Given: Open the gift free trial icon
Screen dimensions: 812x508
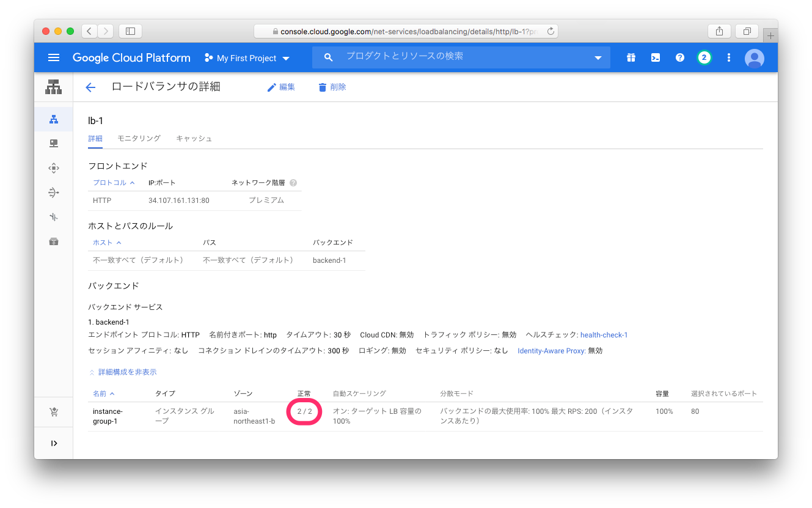Looking at the screenshot, I should pos(631,57).
